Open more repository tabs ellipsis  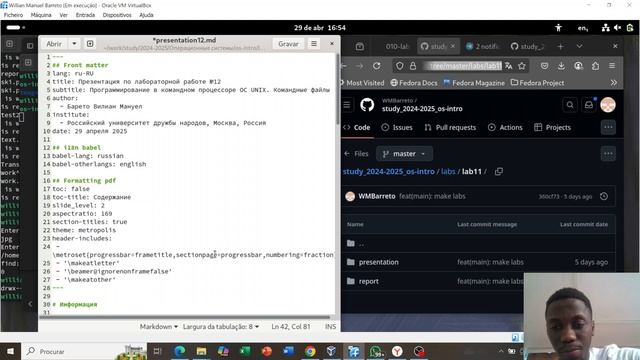[x=608, y=127]
